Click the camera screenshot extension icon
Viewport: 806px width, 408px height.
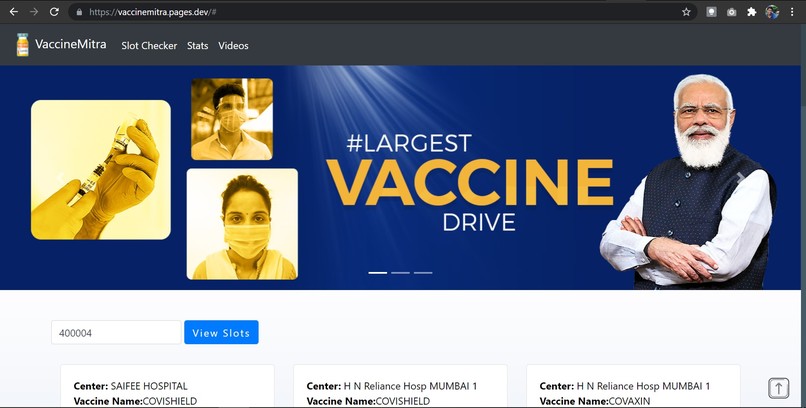(x=731, y=12)
